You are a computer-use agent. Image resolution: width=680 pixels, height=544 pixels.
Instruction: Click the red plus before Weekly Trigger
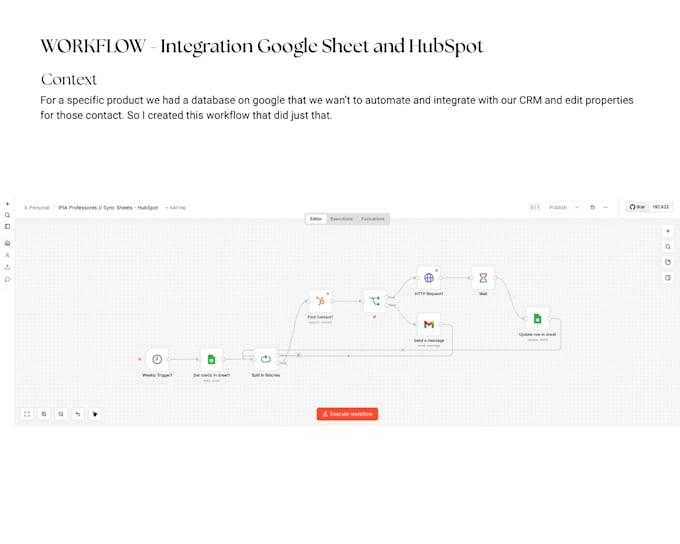tap(140, 359)
